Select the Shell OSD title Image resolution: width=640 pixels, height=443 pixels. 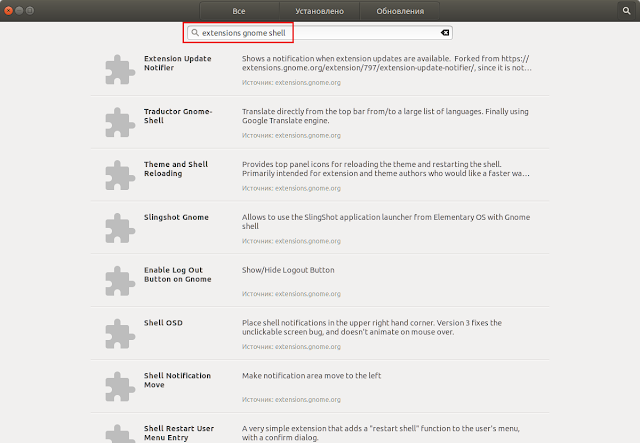(x=163, y=323)
